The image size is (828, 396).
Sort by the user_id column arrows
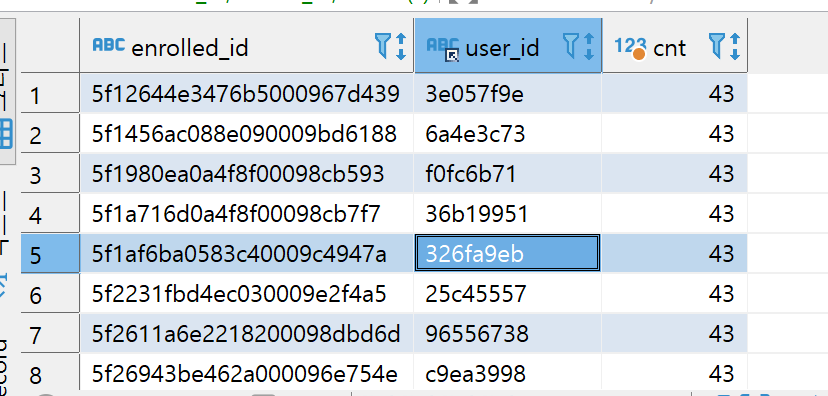tap(589, 46)
